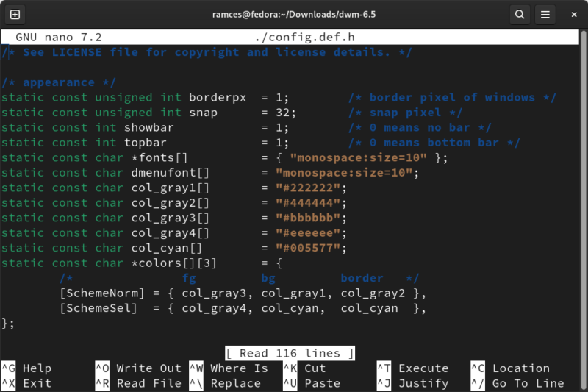Click the 'border pixel of windows' comment

tap(452, 98)
